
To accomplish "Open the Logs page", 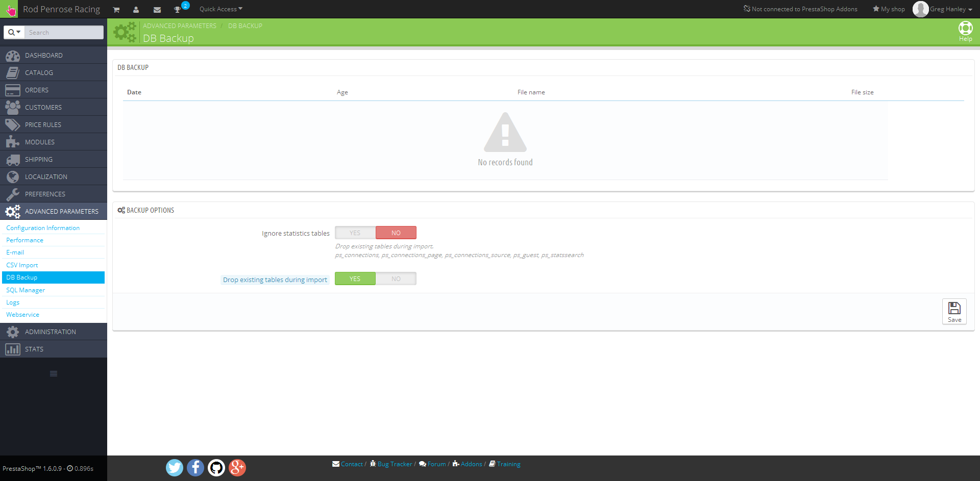I will click(13, 302).
